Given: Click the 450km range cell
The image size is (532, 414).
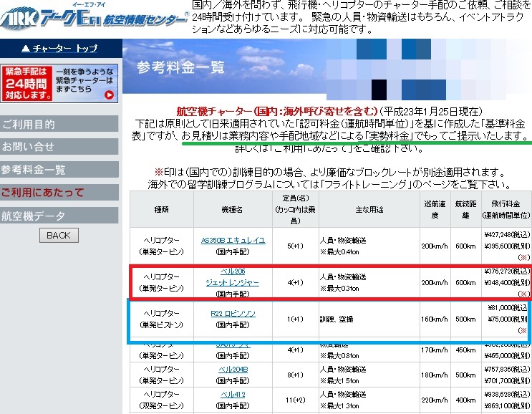Looking at the screenshot, I should (x=466, y=350).
